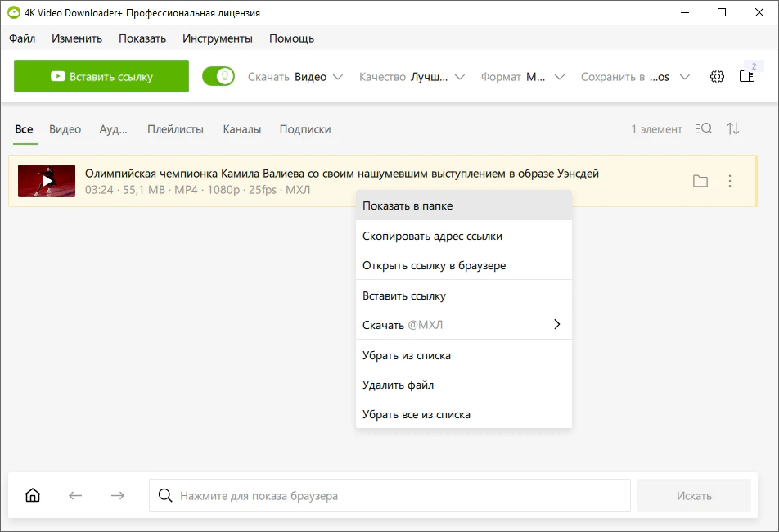
Task: Click the Home icon in the browser bar
Action: click(x=33, y=494)
